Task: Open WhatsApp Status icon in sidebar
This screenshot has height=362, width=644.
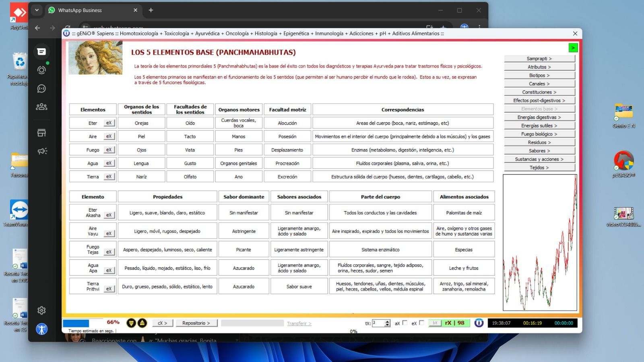Action: tap(41, 70)
